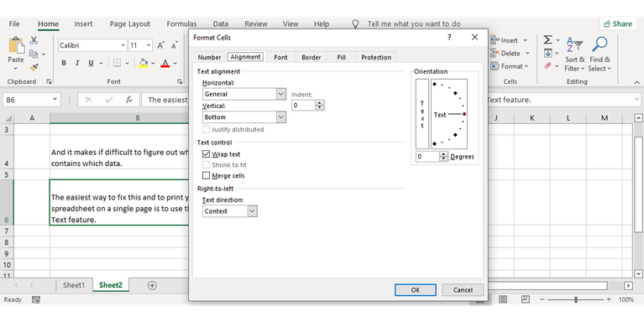This screenshot has height=322, width=644.
Task: Expand the Paste options arrow
Action: (16, 69)
